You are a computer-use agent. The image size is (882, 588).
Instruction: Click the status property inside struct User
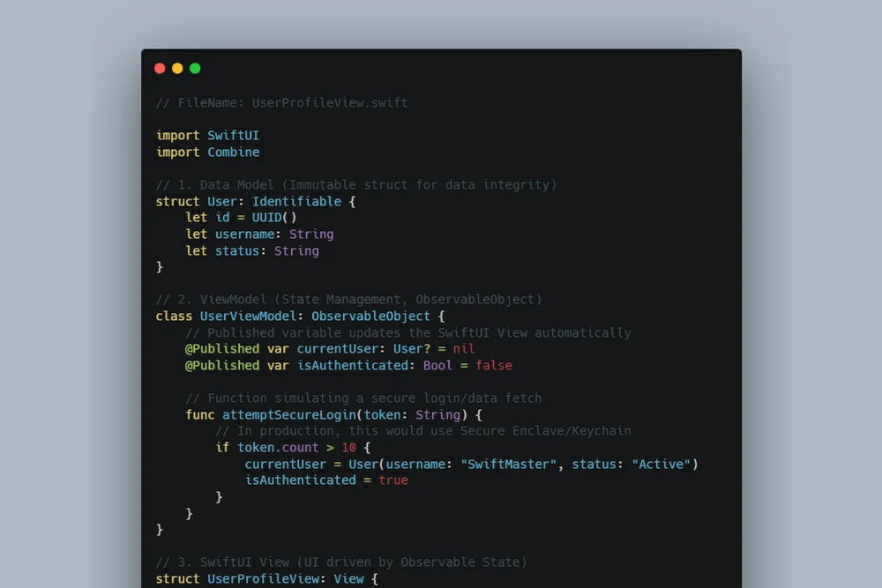pos(241,250)
